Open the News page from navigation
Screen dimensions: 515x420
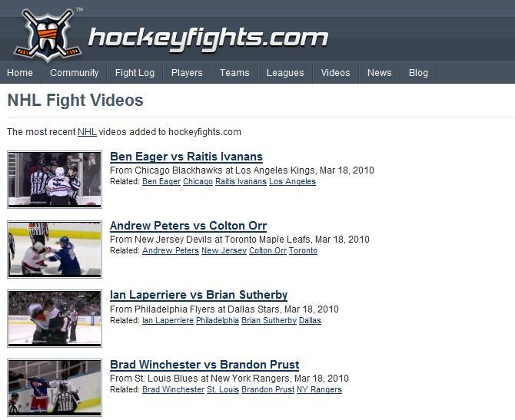tap(380, 72)
